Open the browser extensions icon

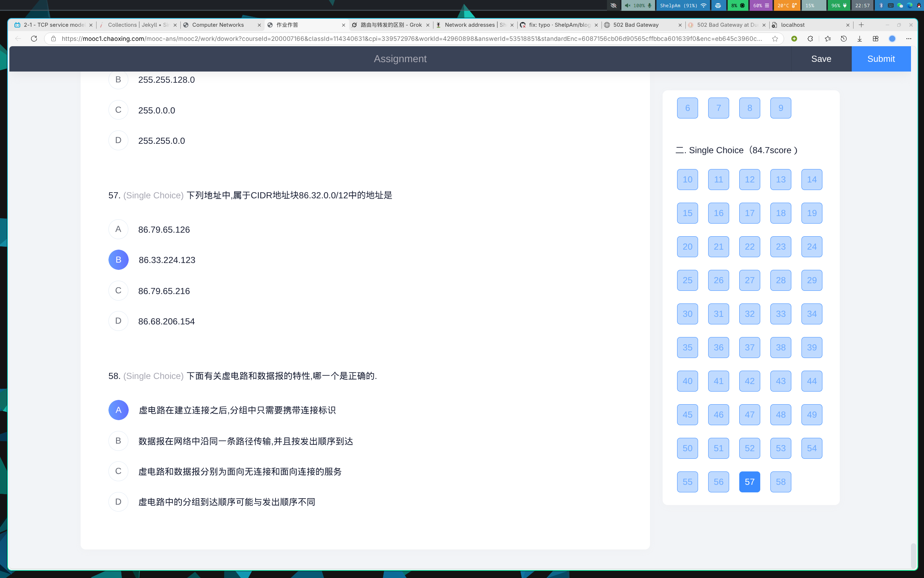(810, 39)
